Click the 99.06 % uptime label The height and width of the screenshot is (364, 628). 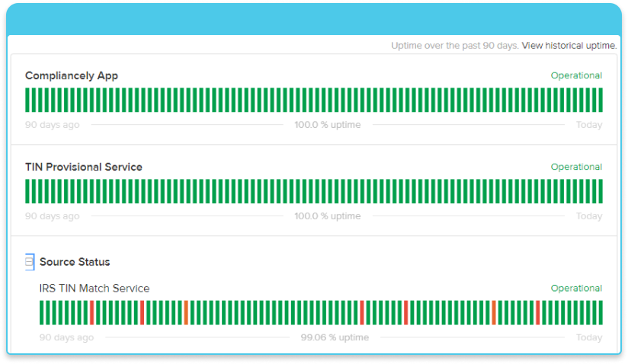335,337
